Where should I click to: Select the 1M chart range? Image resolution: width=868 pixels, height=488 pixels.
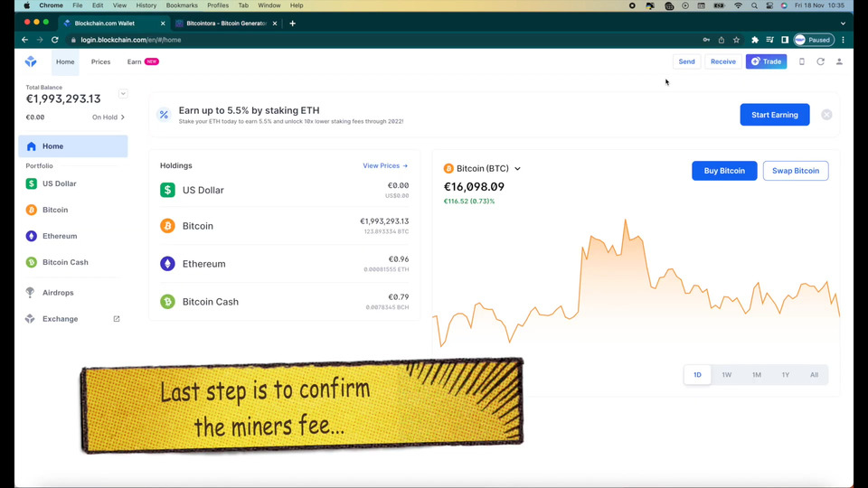[756, 374]
